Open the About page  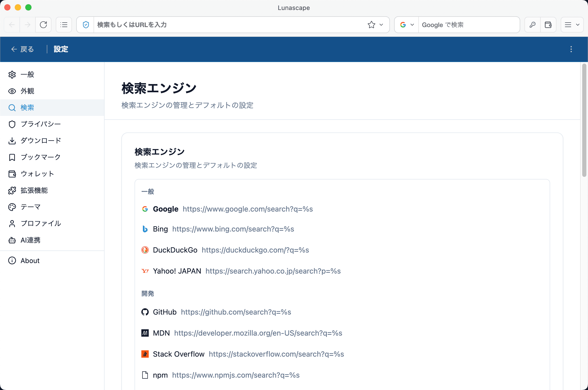[52, 260]
